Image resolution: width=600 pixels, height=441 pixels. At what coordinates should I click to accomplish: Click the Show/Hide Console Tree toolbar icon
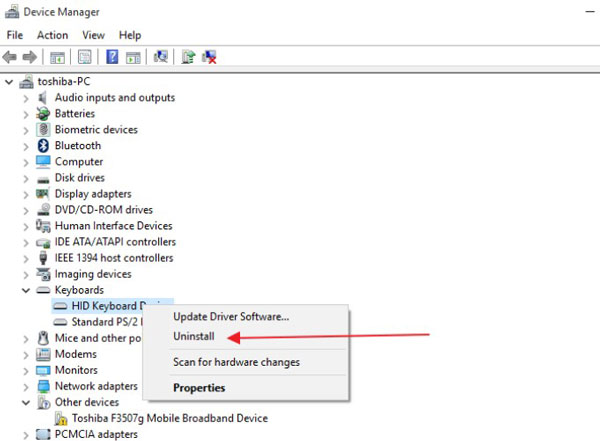pos(57,57)
